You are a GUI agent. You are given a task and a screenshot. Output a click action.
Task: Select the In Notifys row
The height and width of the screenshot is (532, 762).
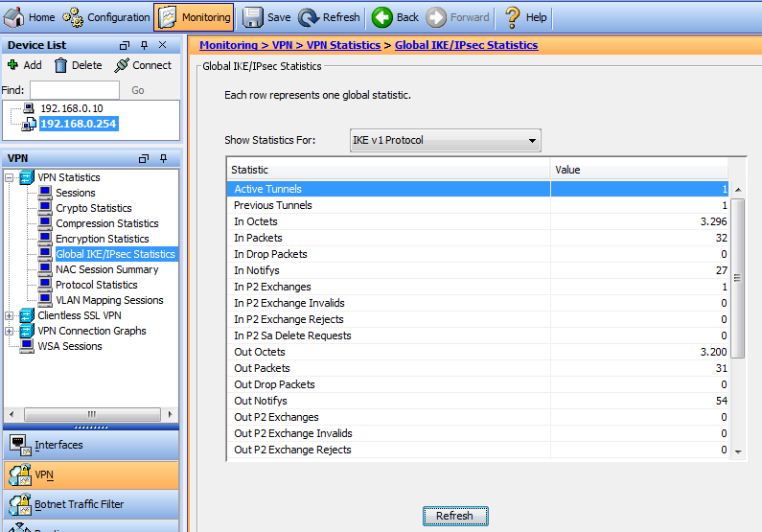[x=477, y=270]
